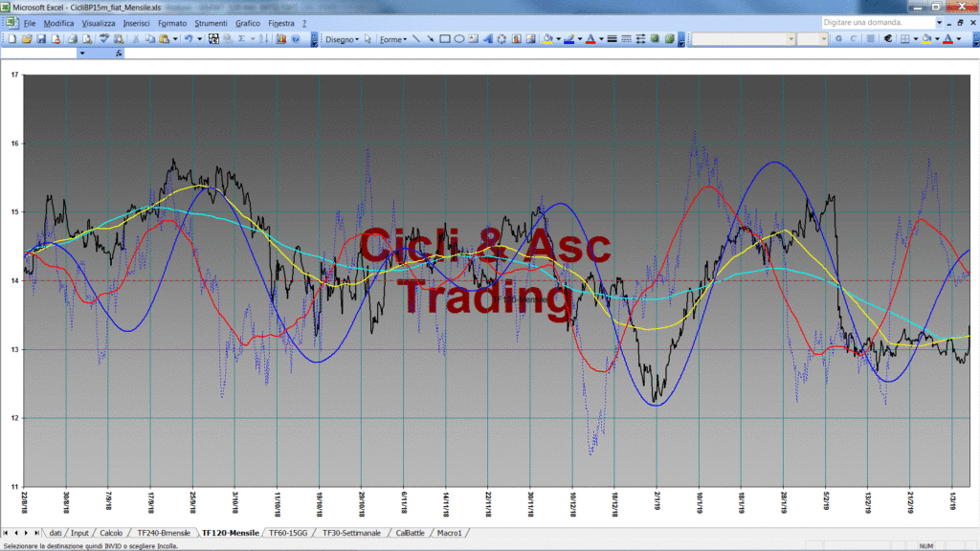This screenshot has height=551, width=980.
Task: Run the ABC spelling check icon
Action: click(103, 38)
